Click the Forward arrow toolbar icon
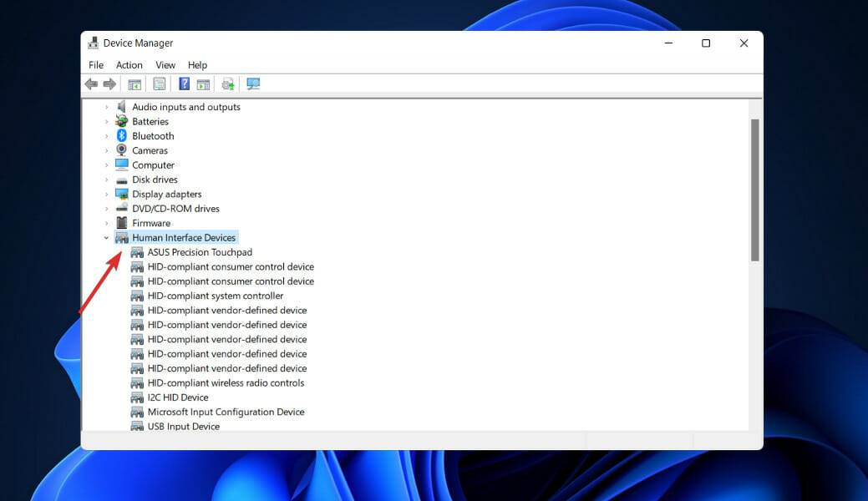This screenshot has width=868, height=501. [x=109, y=84]
